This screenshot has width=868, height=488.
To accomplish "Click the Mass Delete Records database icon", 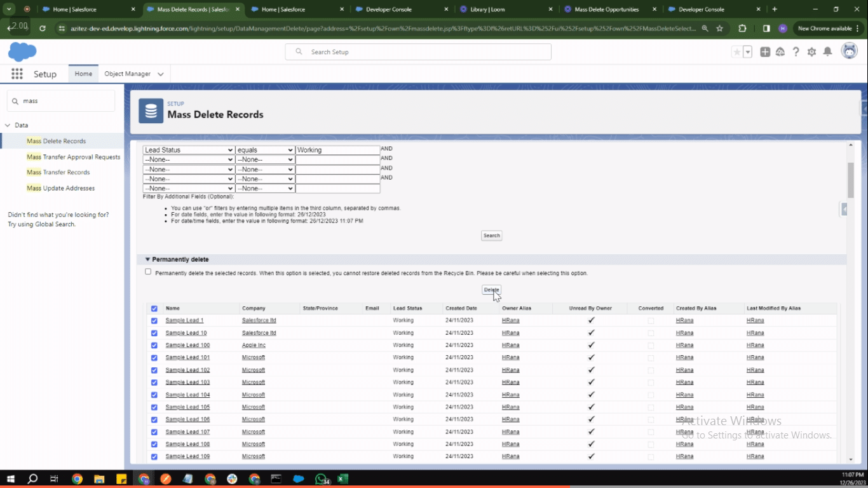I will [151, 111].
